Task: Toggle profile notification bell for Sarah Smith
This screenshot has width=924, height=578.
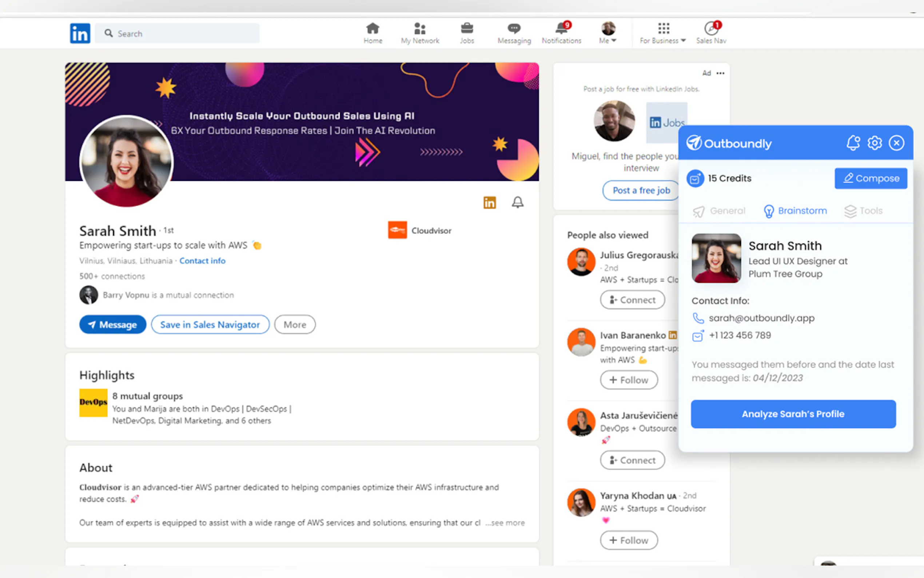Action: point(518,202)
